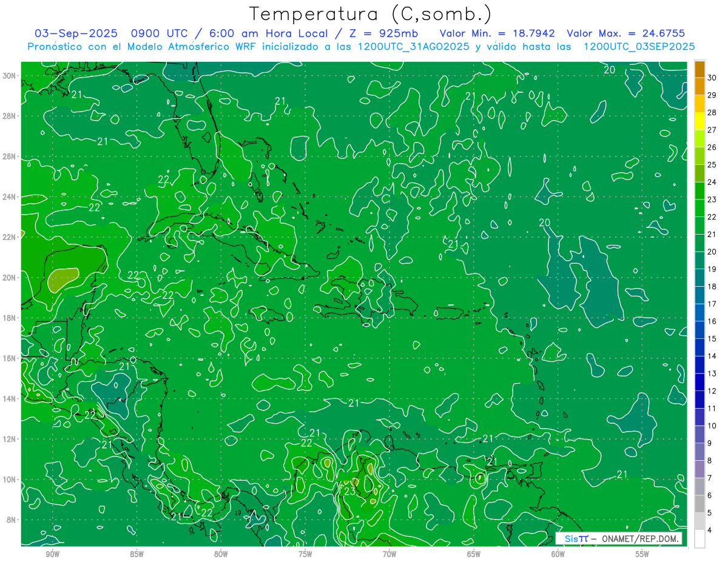Click the "14N" latitude axis label
The width and height of the screenshot is (728, 562).
[10, 398]
